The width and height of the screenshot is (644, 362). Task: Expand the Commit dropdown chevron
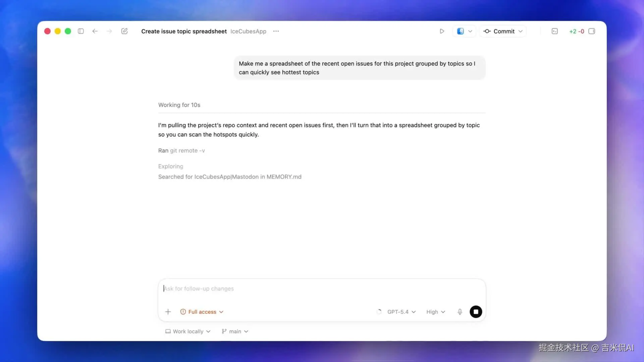(x=521, y=31)
